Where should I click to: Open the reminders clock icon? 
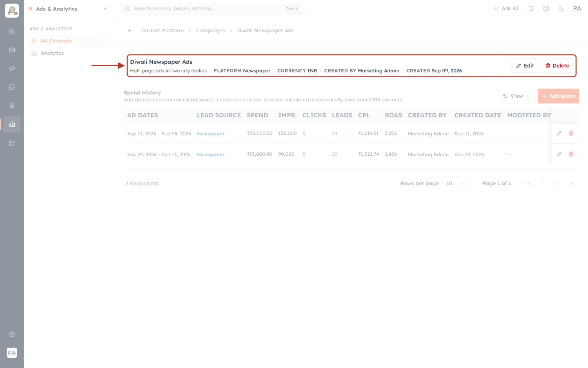pyautogui.click(x=546, y=9)
